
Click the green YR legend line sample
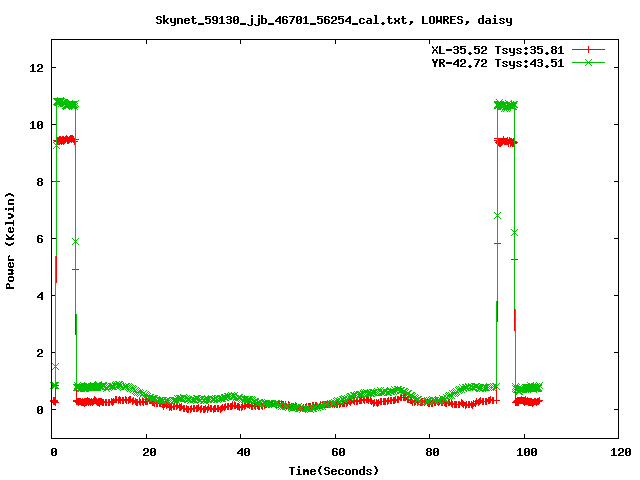[588, 62]
